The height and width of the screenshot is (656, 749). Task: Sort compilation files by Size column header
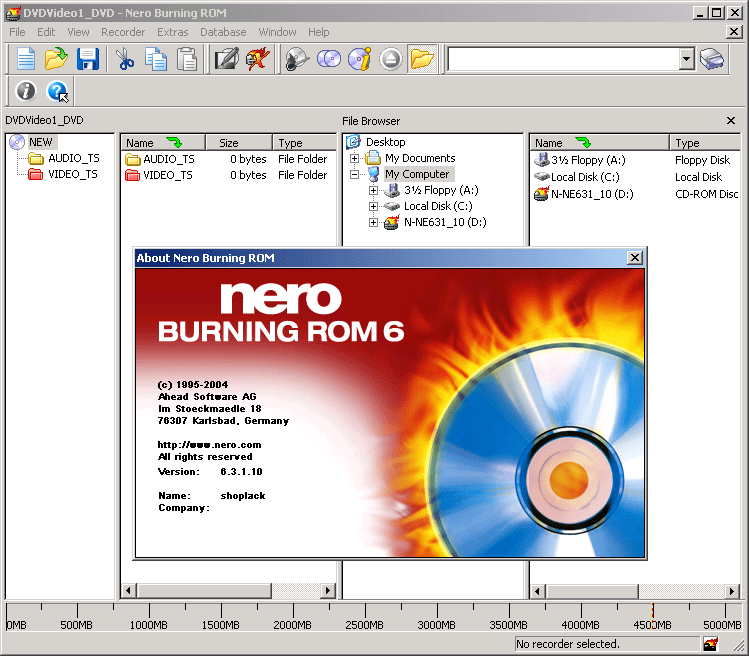[x=239, y=143]
